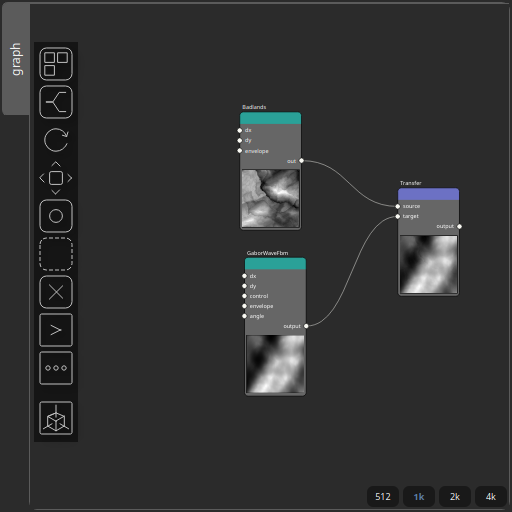Screen dimensions: 512x512
Task: Click the circular reload arrow icon
Action: (56, 140)
